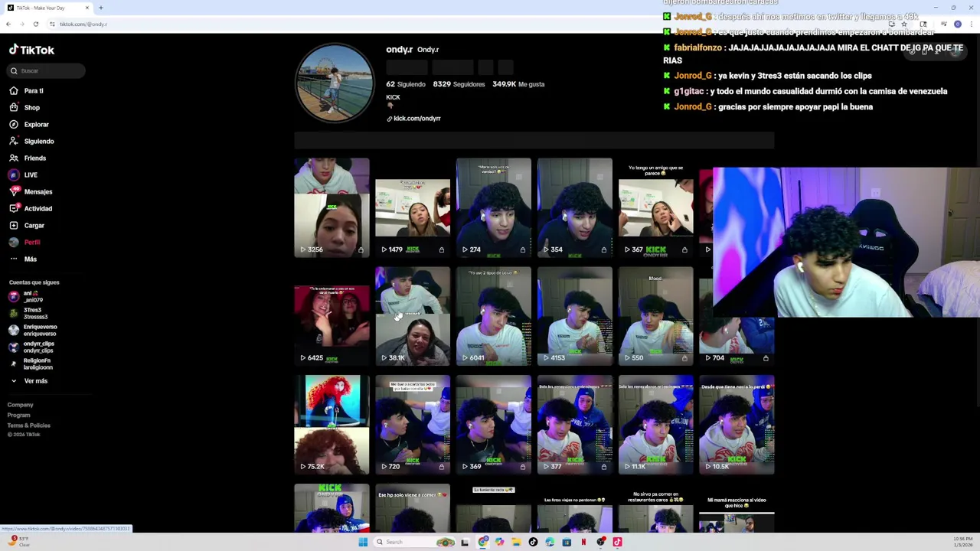Image resolution: width=980 pixels, height=551 pixels.
Task: Open video thumbnail with 369 views
Action: point(494,425)
